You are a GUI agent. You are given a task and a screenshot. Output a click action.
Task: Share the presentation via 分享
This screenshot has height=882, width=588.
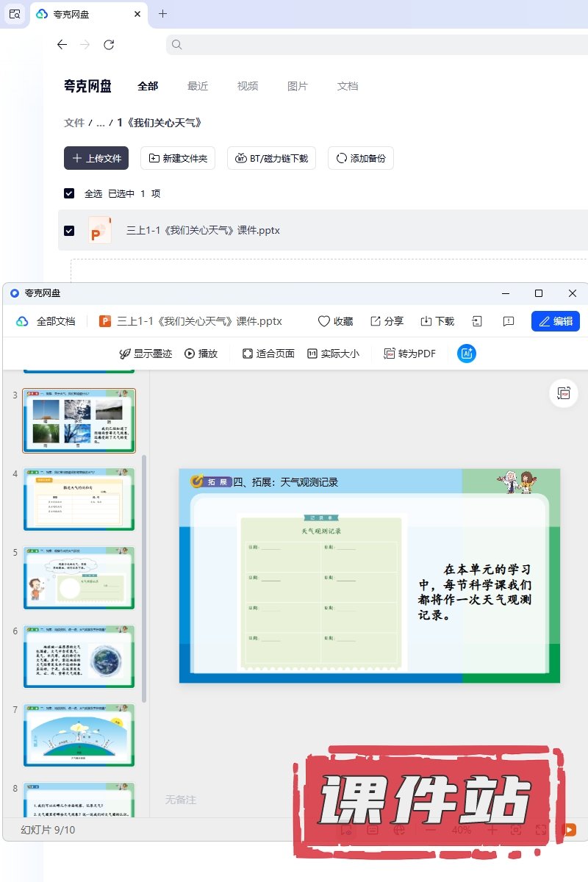pyautogui.click(x=387, y=321)
